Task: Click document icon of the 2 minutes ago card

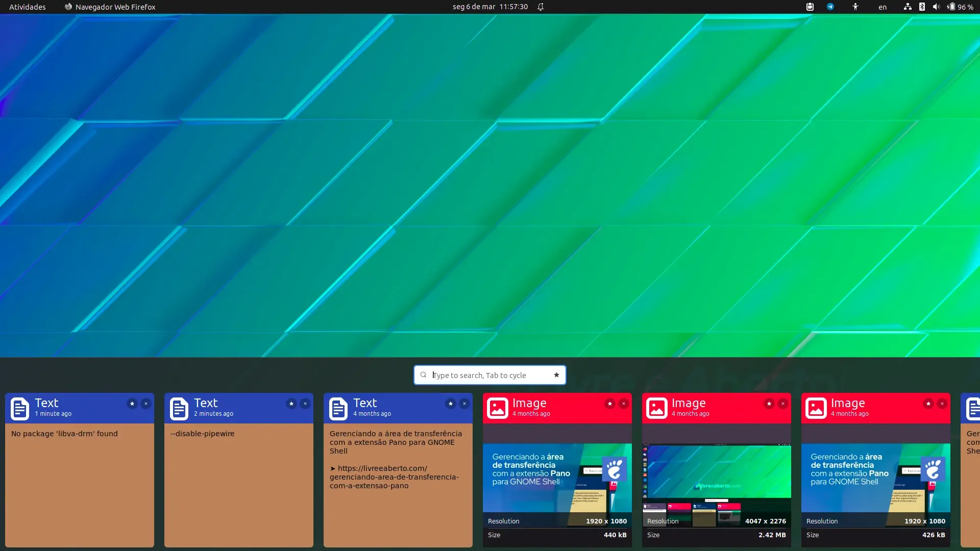Action: coord(179,409)
